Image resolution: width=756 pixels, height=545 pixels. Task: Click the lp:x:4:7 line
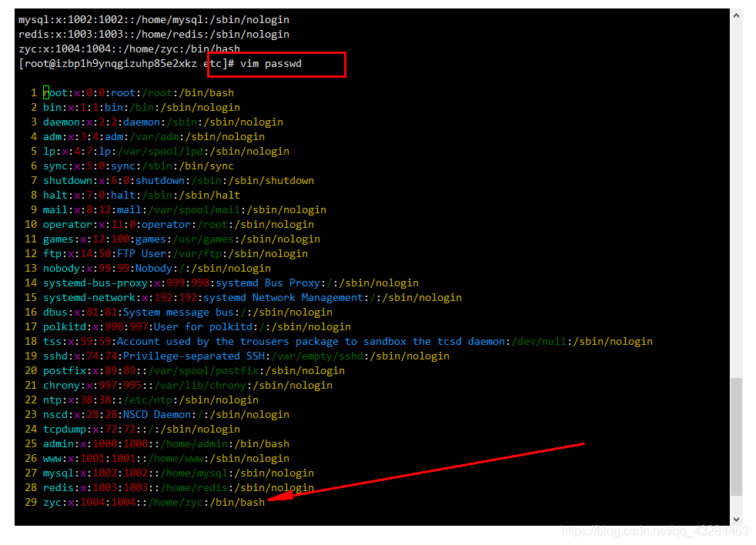click(x=166, y=152)
